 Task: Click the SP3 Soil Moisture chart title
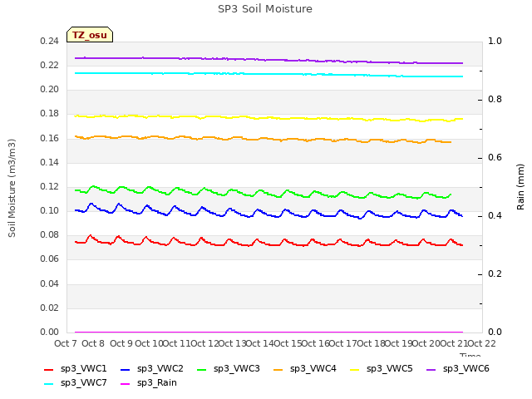265,9
